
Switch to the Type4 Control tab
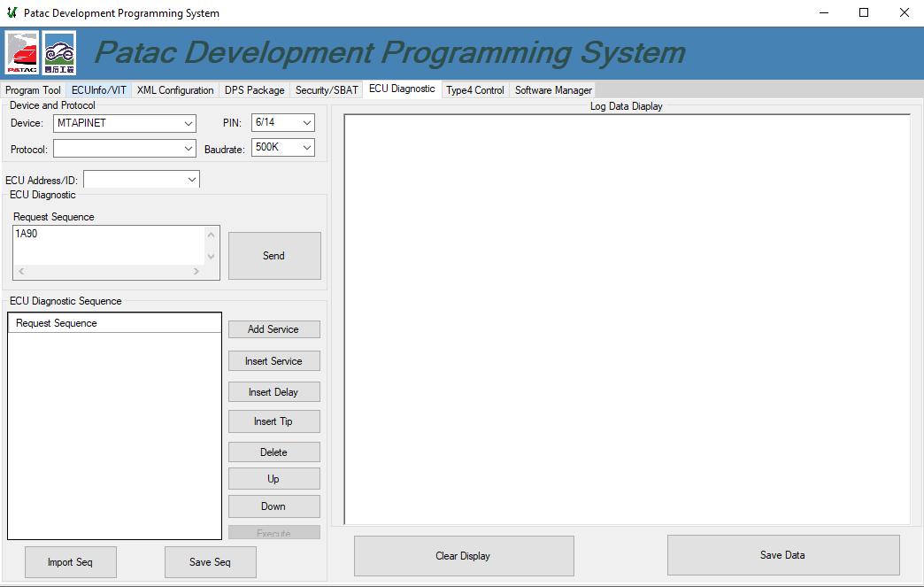(475, 89)
